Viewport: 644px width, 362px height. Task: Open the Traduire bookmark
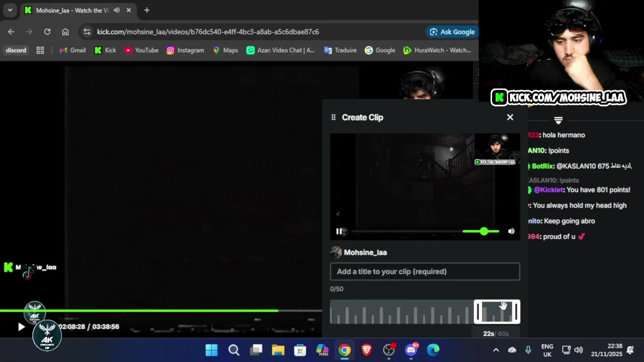(341, 50)
